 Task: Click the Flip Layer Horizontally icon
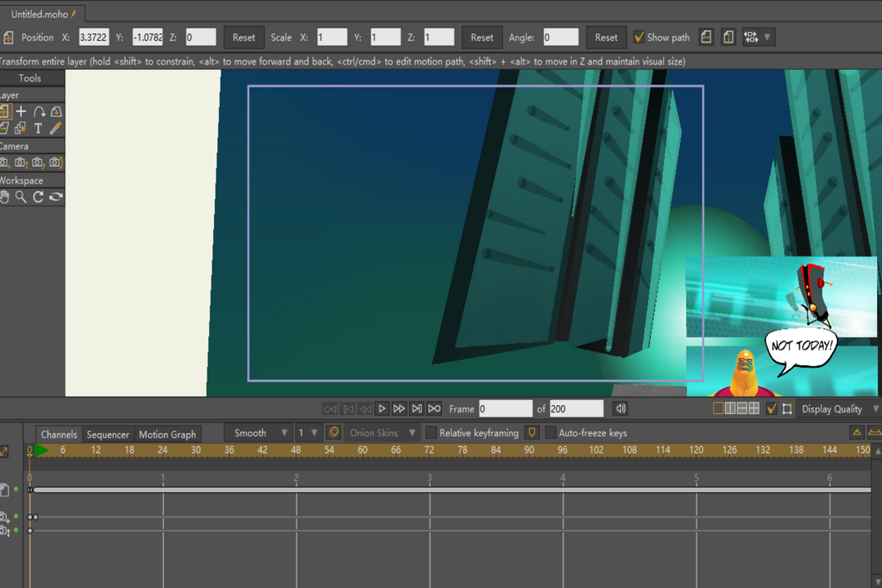706,38
